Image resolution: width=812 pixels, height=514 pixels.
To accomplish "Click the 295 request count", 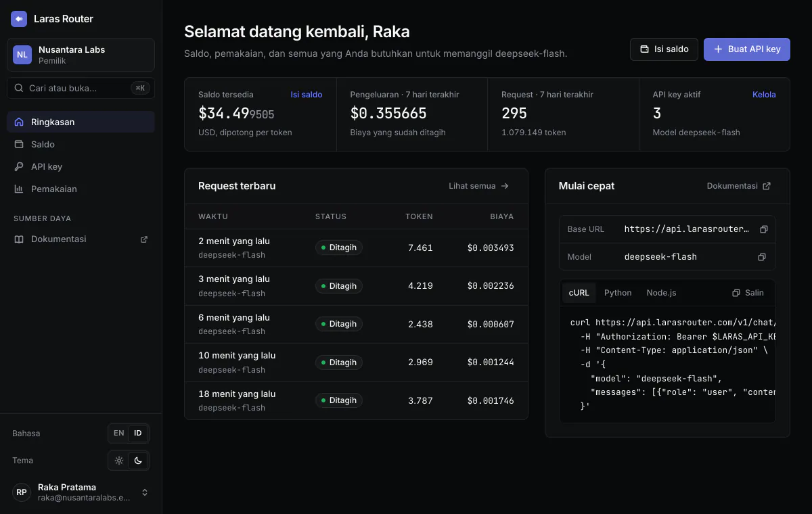I will (x=514, y=114).
